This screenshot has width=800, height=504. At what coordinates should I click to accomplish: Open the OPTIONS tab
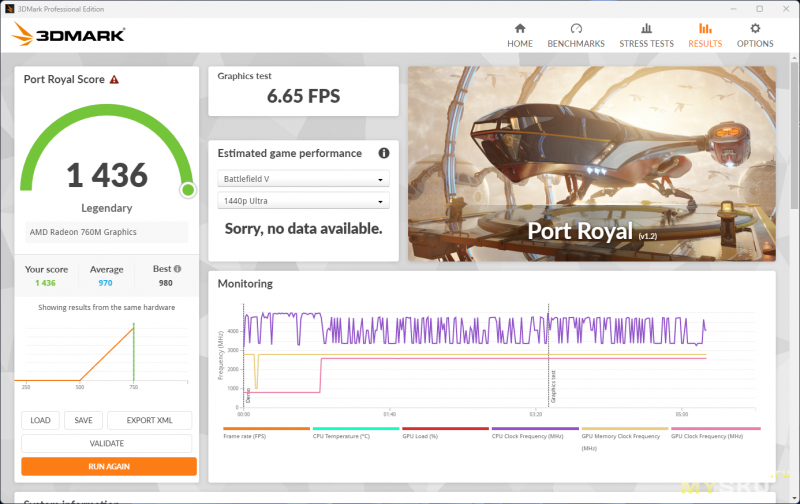click(x=755, y=36)
